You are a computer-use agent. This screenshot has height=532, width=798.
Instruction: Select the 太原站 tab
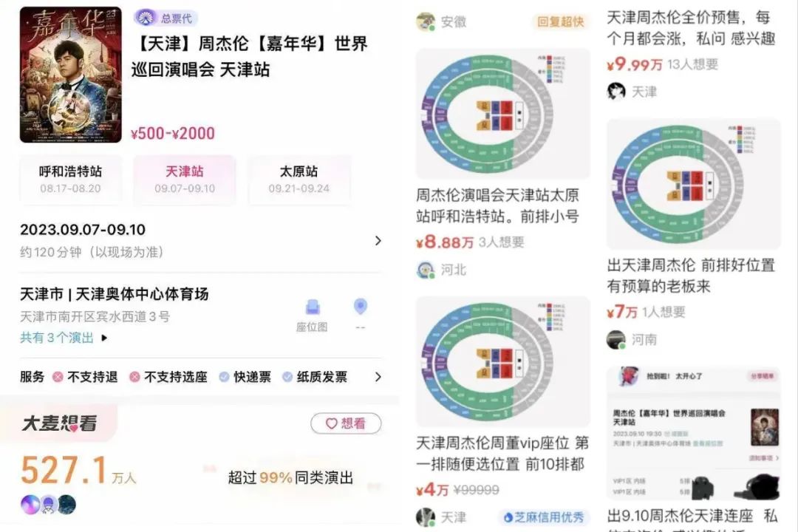[299, 180]
